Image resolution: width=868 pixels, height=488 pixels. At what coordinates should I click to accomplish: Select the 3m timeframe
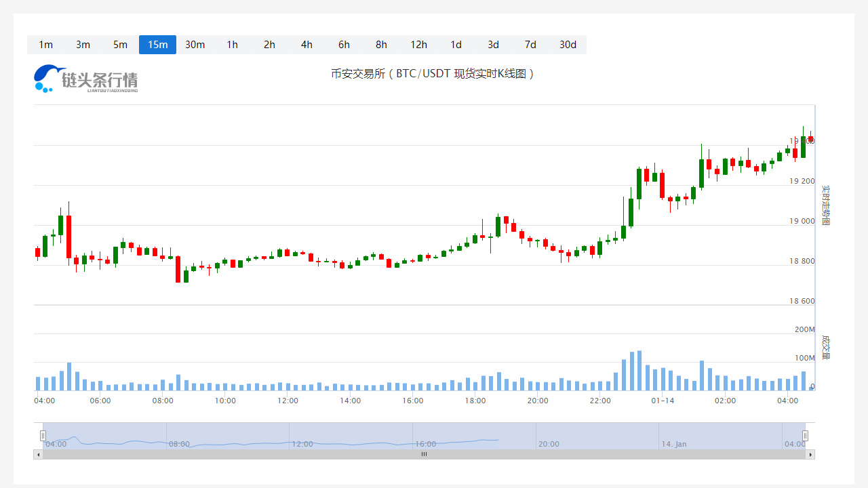pos(83,45)
